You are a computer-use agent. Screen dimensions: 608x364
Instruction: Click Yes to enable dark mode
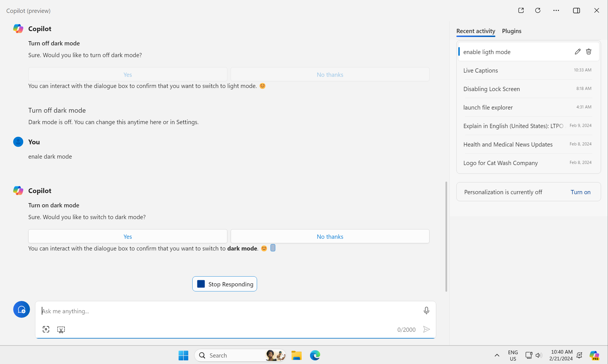pyautogui.click(x=128, y=237)
